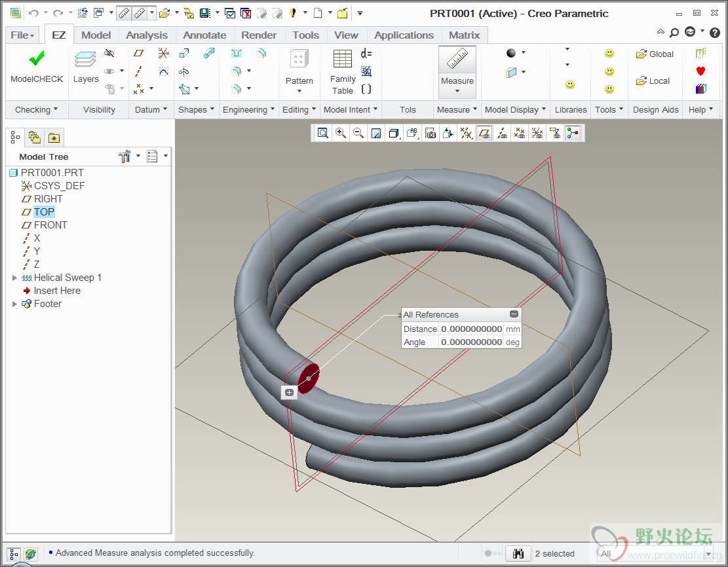Toggle datum plane display in graphics toolbar
728x567 pixels.
[x=484, y=133]
